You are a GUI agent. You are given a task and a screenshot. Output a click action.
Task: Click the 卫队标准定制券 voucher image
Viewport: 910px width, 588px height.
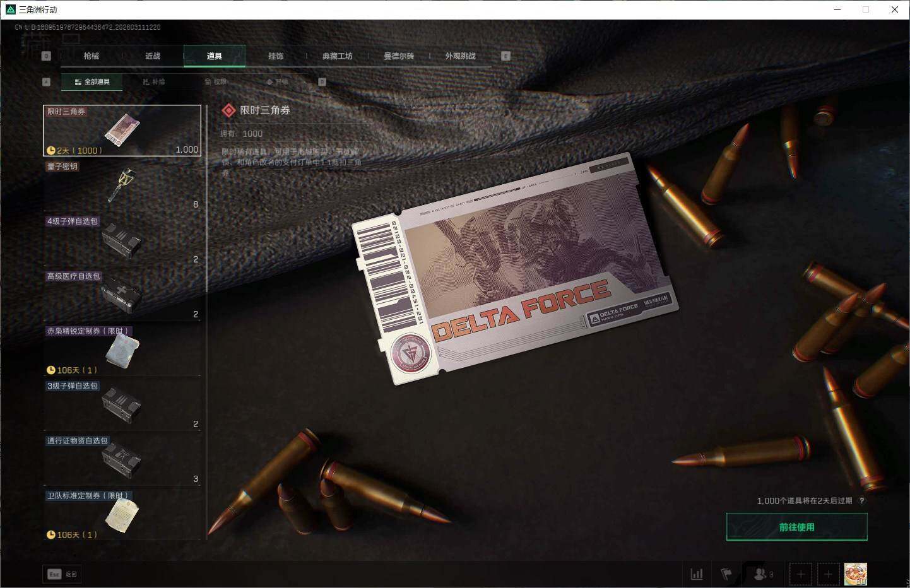[122, 516]
